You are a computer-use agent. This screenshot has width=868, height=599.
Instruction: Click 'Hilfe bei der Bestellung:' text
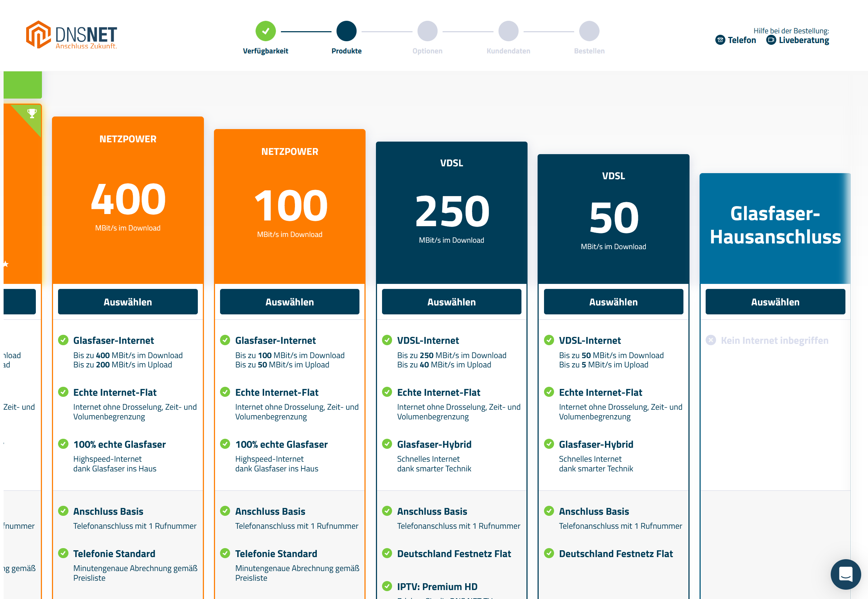(791, 31)
